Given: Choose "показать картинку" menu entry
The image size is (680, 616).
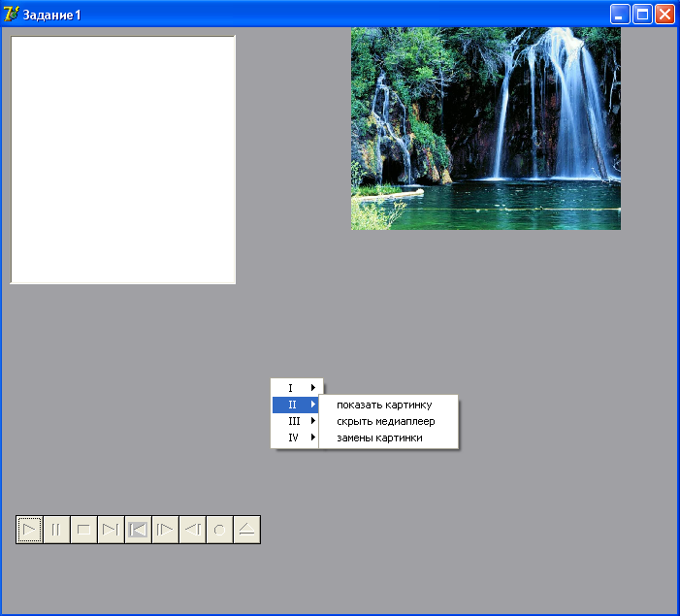Looking at the screenshot, I should tap(388, 405).
